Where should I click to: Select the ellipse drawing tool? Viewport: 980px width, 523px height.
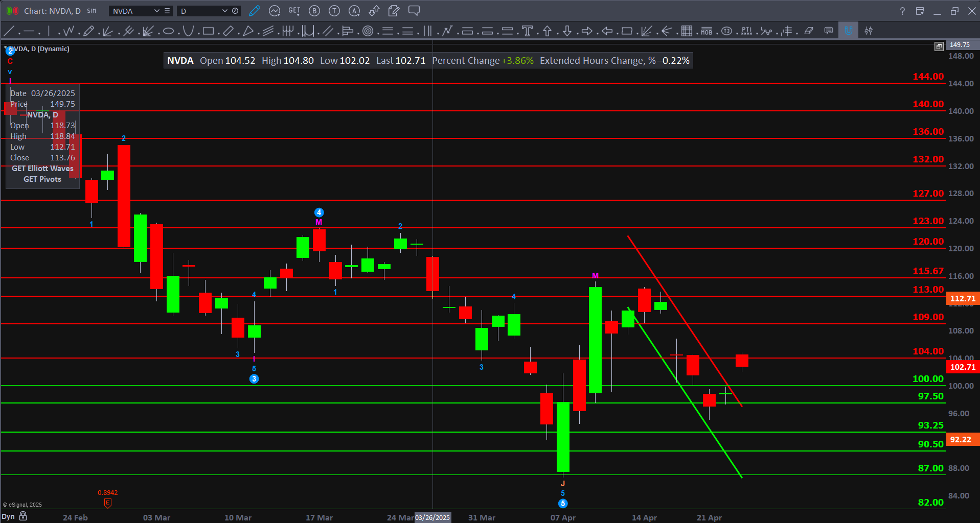[x=168, y=31]
